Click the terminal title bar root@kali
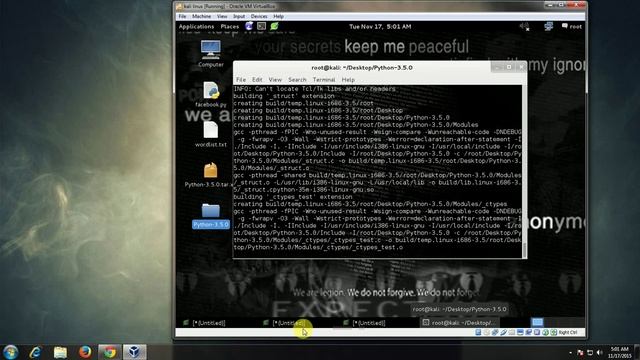Viewport: 640px width, 360px height. coord(362,67)
